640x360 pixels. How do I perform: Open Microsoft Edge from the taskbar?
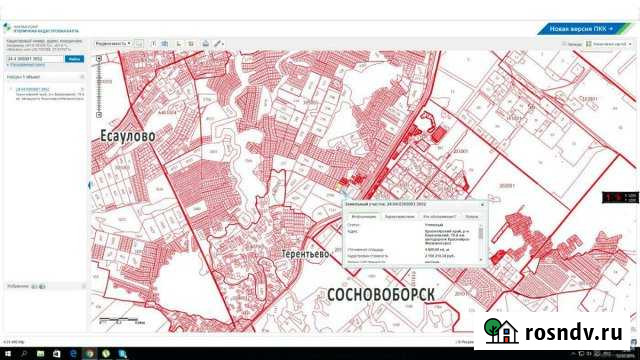coord(73,353)
